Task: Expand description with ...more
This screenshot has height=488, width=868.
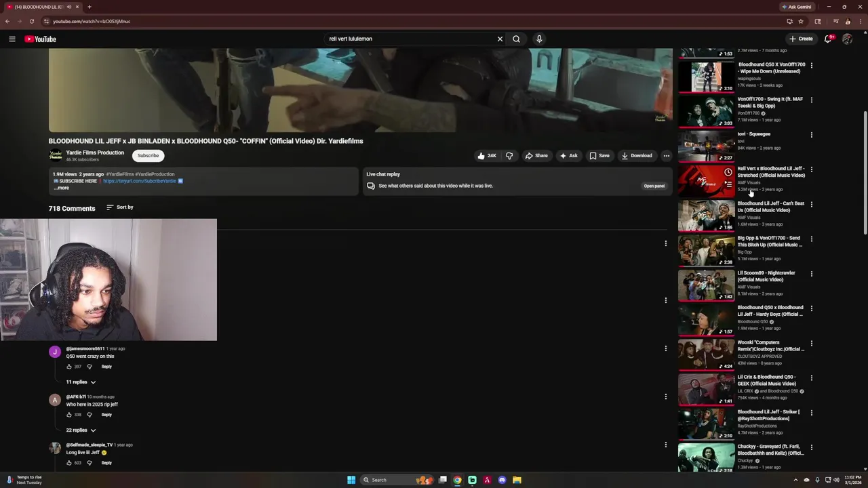Action: 62,188
